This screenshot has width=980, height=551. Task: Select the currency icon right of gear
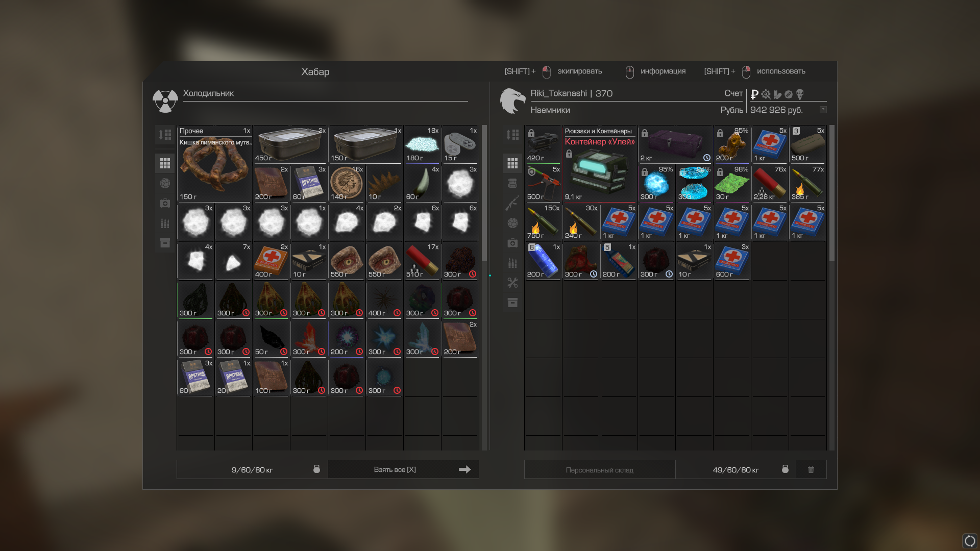click(777, 94)
